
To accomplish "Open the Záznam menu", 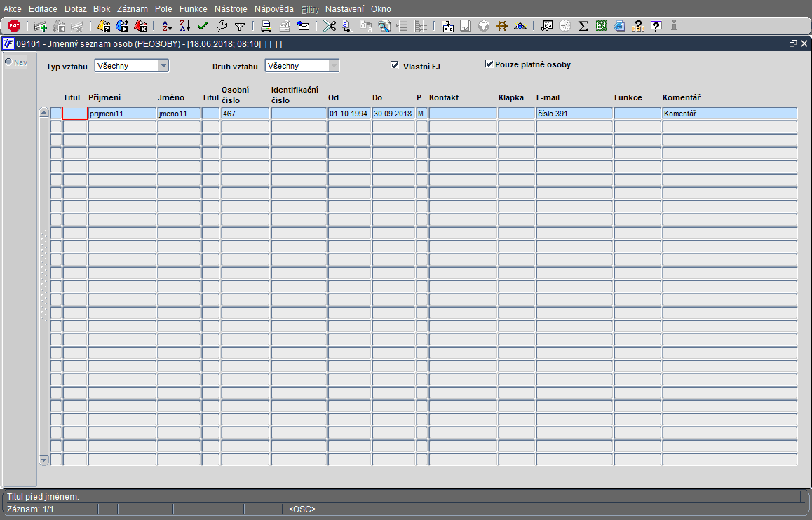I will pyautogui.click(x=132, y=9).
